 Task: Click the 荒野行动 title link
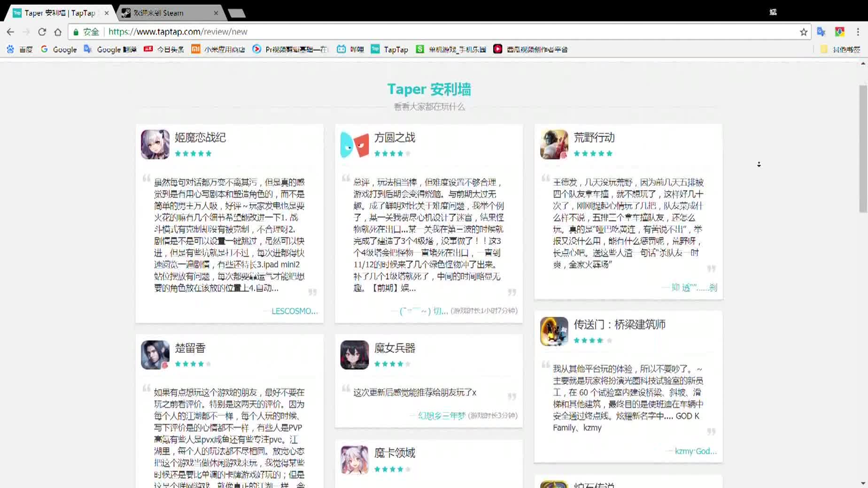(594, 137)
